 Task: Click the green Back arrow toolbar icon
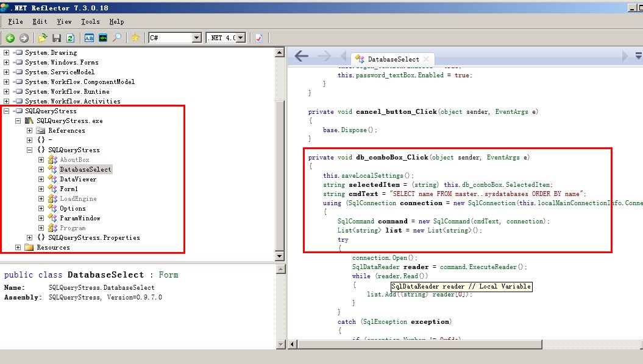click(x=10, y=38)
